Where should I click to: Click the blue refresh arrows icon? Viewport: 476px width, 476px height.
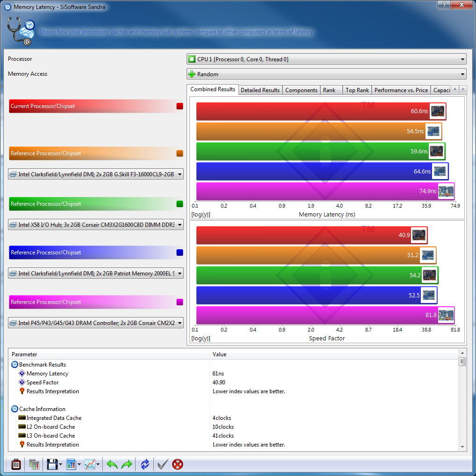tap(145, 464)
